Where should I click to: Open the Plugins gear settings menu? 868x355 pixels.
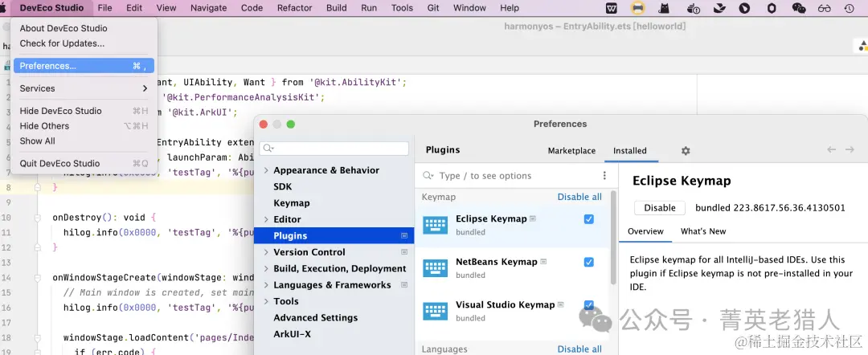686,150
